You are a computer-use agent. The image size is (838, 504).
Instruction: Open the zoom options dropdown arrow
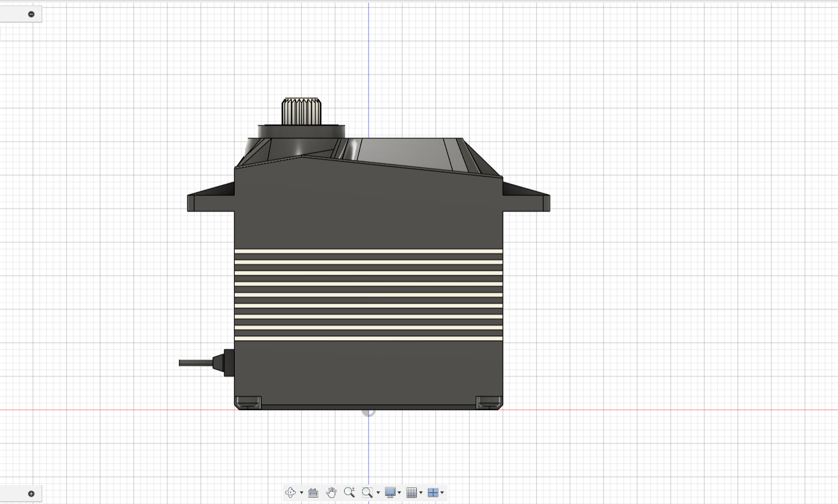378,493
